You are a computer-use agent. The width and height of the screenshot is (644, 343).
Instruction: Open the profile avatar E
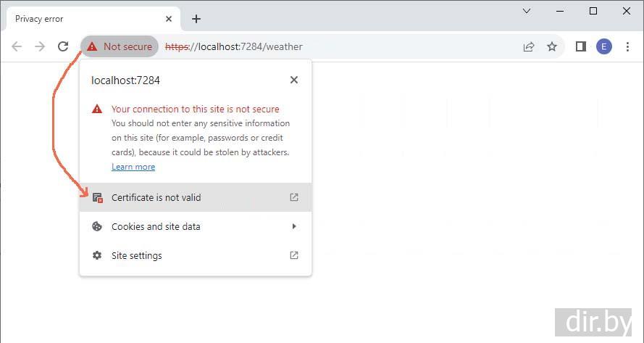point(603,46)
